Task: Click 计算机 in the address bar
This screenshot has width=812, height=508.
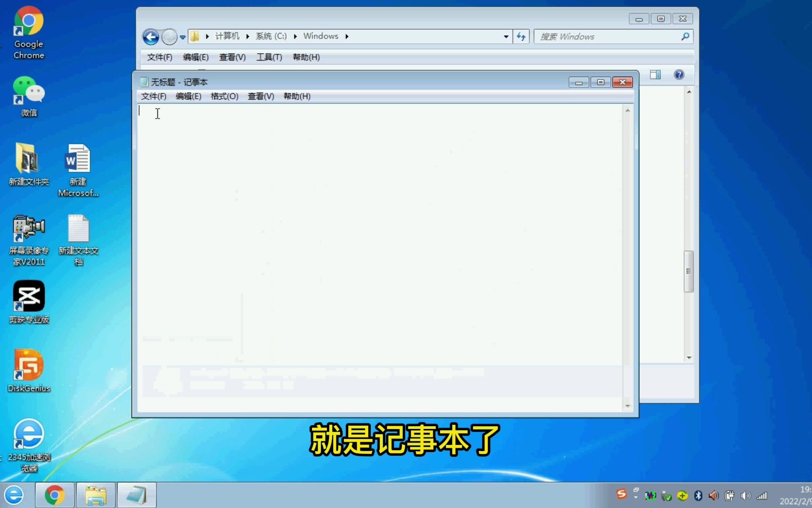Action: pos(227,36)
